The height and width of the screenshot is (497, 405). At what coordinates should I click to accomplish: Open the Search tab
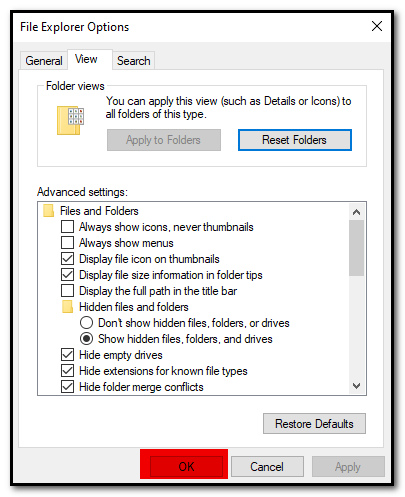point(133,61)
